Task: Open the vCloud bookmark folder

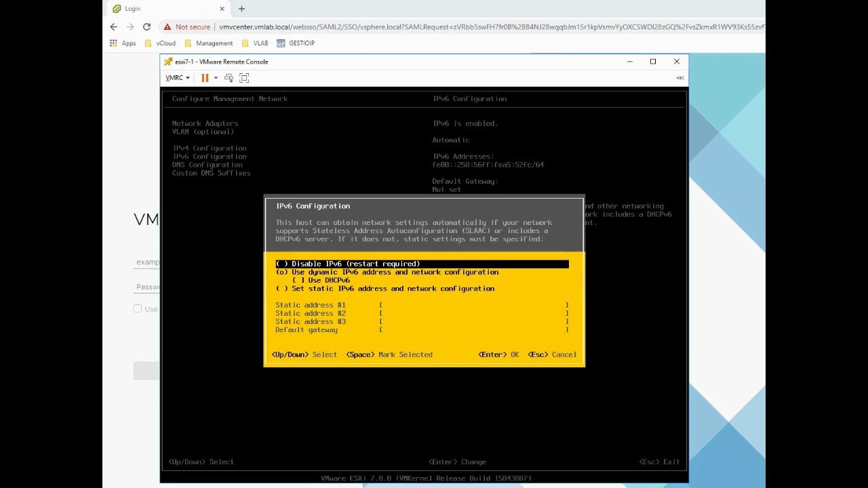Action: (x=160, y=43)
